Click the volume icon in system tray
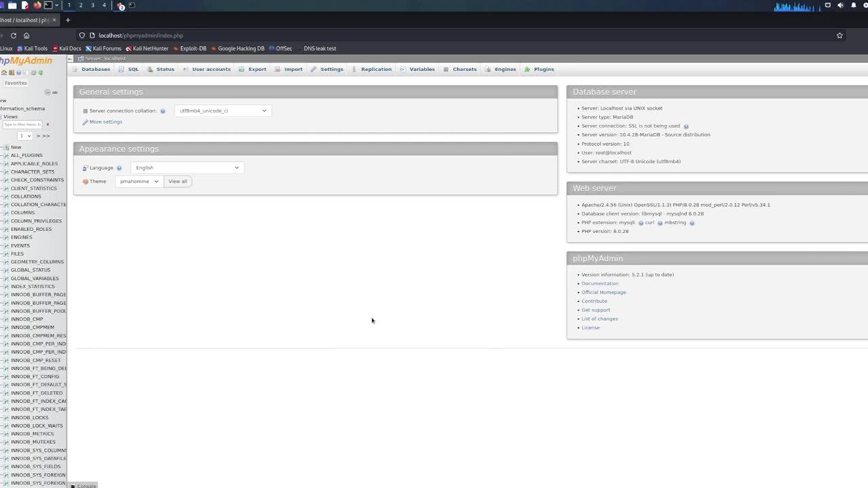Image resolution: width=868 pixels, height=488 pixels. tap(840, 5)
